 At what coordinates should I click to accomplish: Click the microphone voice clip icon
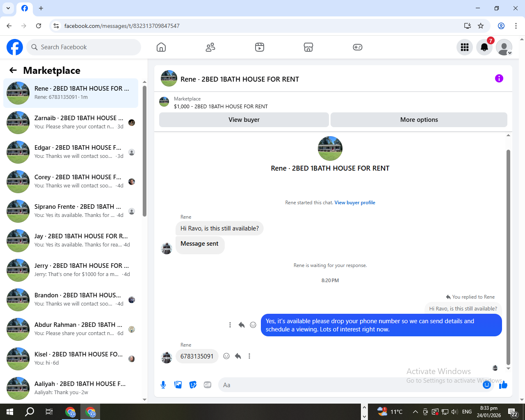tap(163, 385)
